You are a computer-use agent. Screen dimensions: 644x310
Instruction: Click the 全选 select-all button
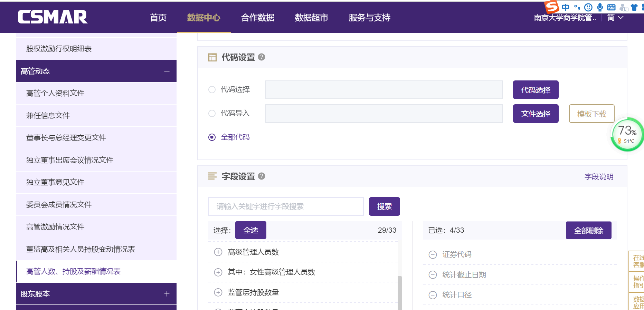pos(251,230)
